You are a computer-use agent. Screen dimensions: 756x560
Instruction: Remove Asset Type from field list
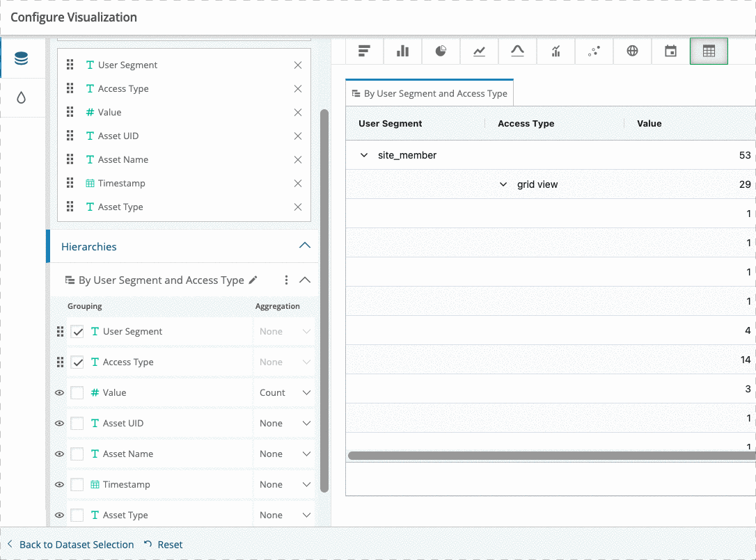298,207
